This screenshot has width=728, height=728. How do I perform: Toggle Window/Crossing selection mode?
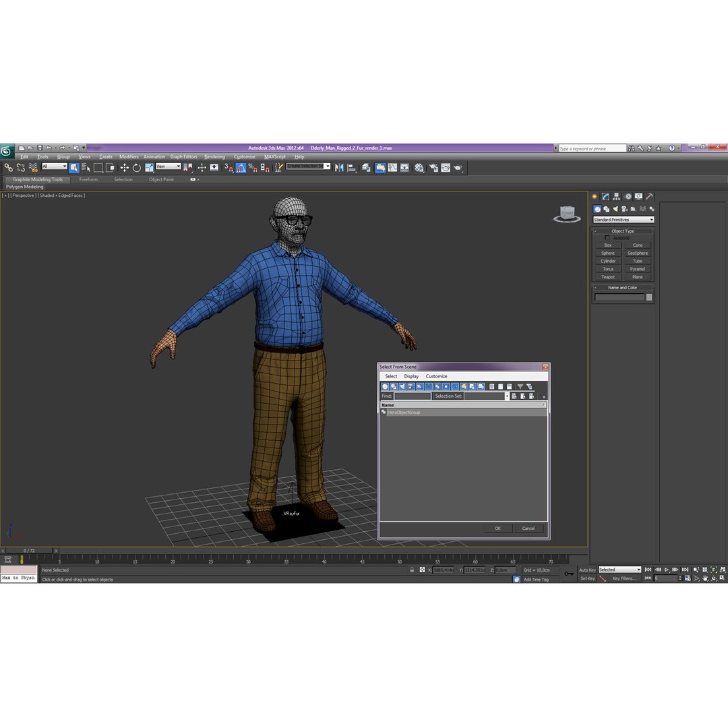(x=110, y=168)
